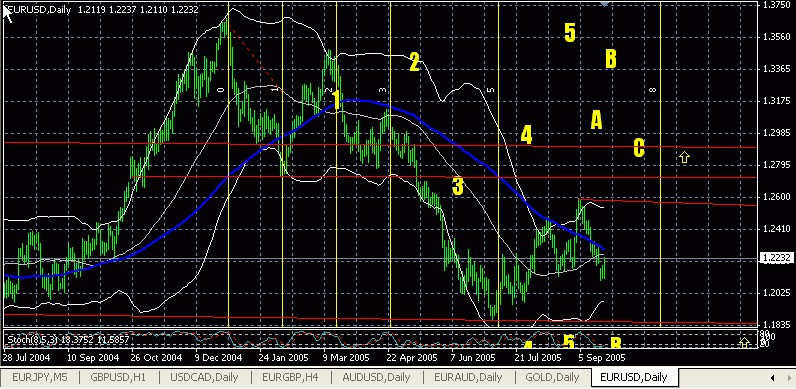The height and width of the screenshot is (389, 796).
Task: Select the Fibonacci time zone label 8
Action: 653,90
